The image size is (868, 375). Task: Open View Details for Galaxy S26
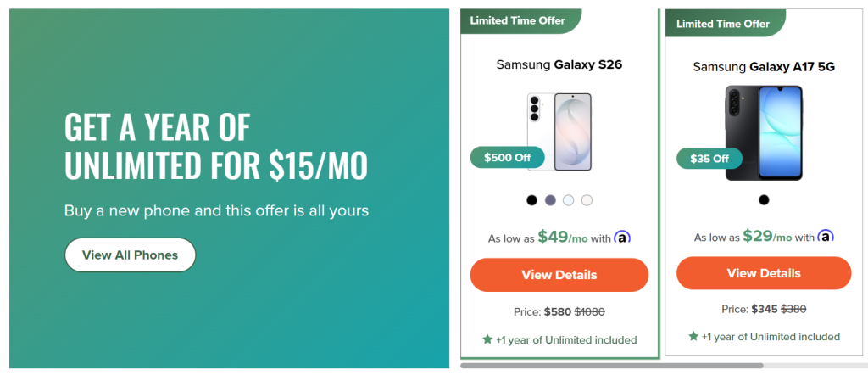pos(559,275)
